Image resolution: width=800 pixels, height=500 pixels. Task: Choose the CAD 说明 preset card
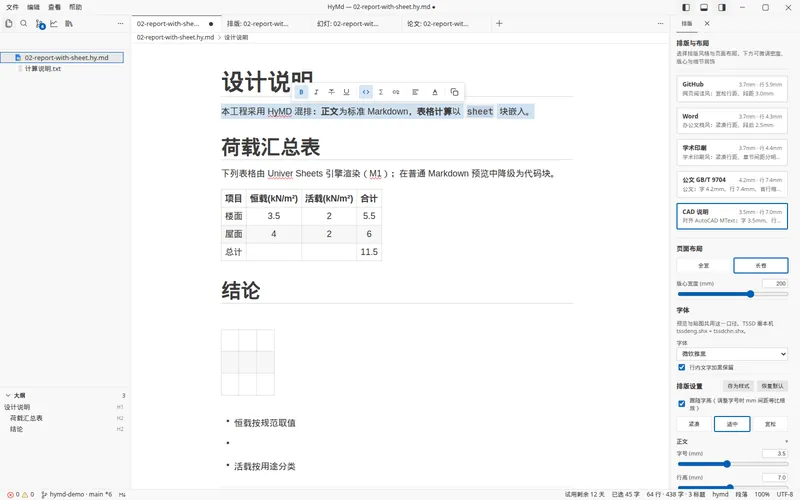point(732,216)
